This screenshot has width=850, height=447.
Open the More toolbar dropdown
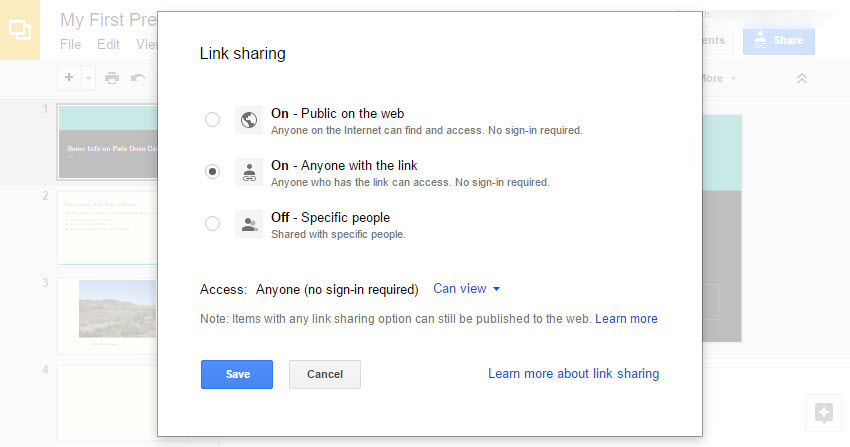click(717, 78)
